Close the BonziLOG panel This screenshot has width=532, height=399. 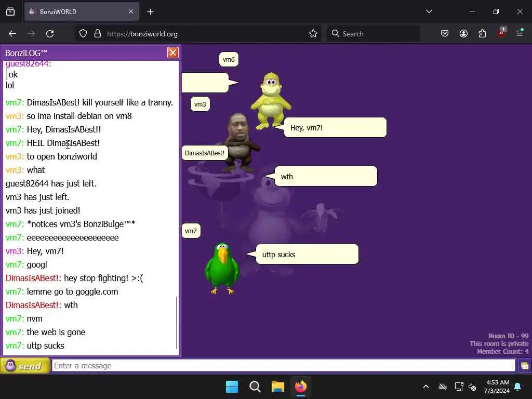coord(172,52)
